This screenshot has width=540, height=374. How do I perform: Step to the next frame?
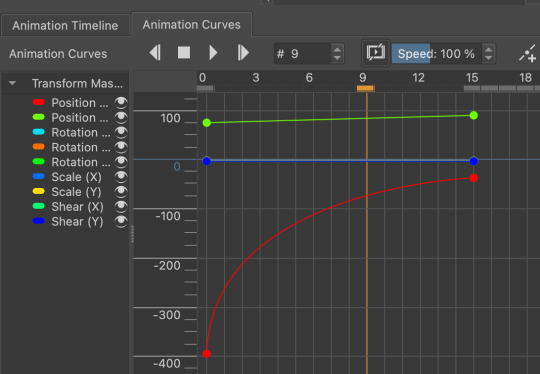coord(243,53)
